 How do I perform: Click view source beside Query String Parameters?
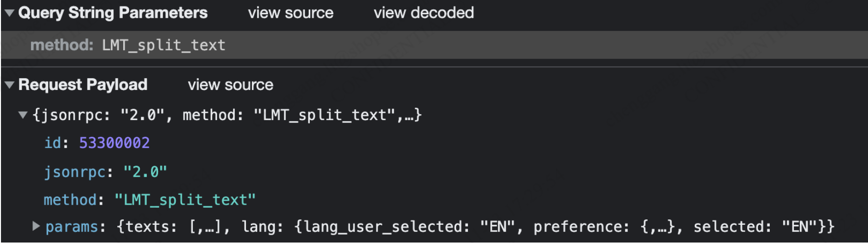(x=291, y=13)
